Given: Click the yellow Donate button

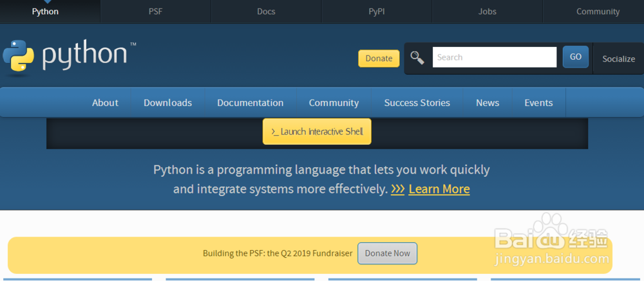Looking at the screenshot, I should [x=379, y=59].
